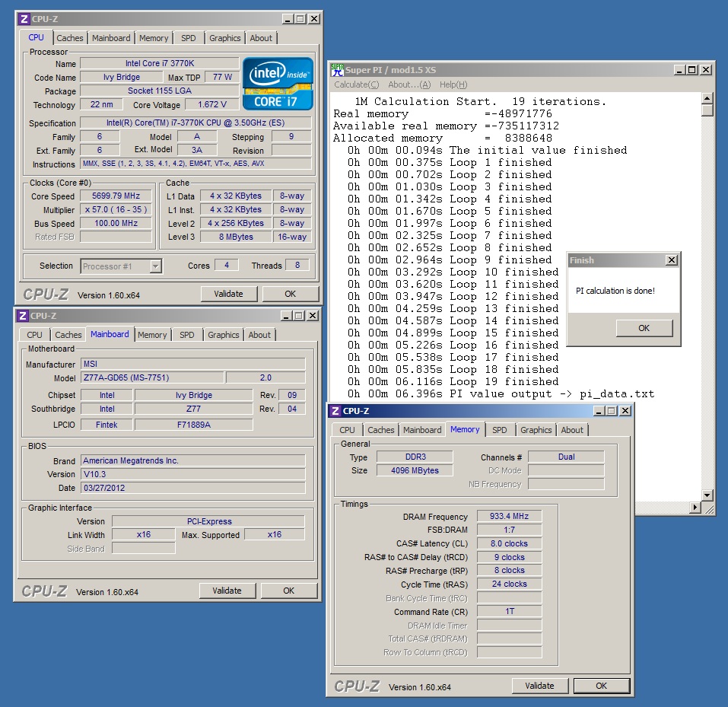This screenshot has height=707, width=728.
Task: Click OK in the CPU-Z Mainboard window
Action: coord(288,591)
